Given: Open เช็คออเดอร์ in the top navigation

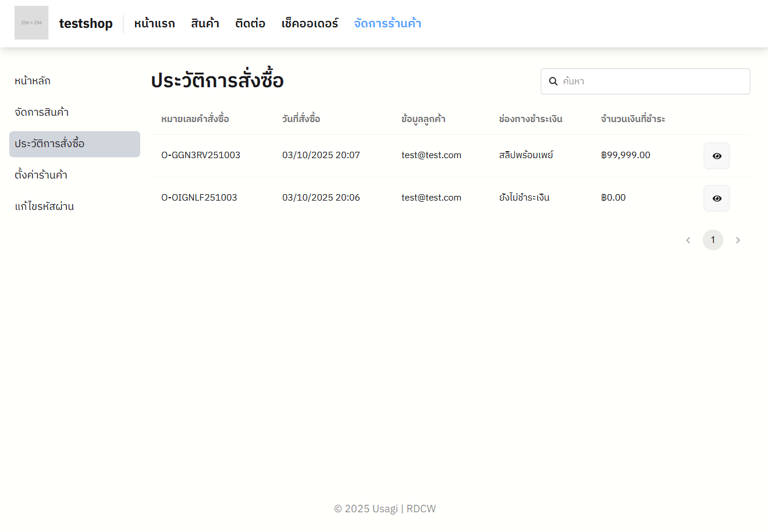Looking at the screenshot, I should point(310,23).
